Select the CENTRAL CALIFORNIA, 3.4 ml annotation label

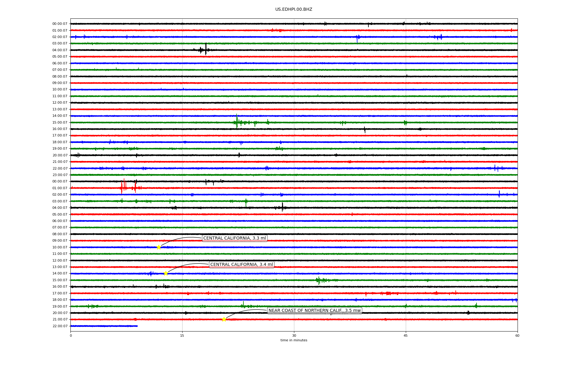pos(242,265)
